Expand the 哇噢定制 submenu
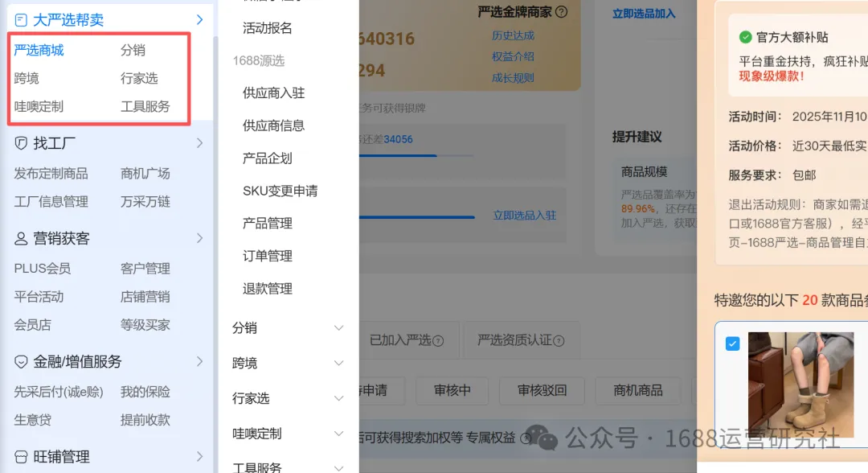 [339, 433]
